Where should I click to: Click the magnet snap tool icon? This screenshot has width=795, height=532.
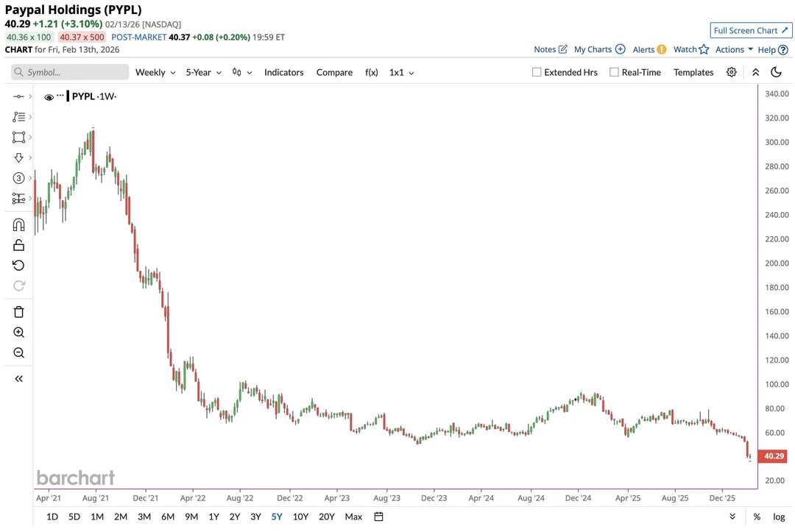(x=19, y=224)
